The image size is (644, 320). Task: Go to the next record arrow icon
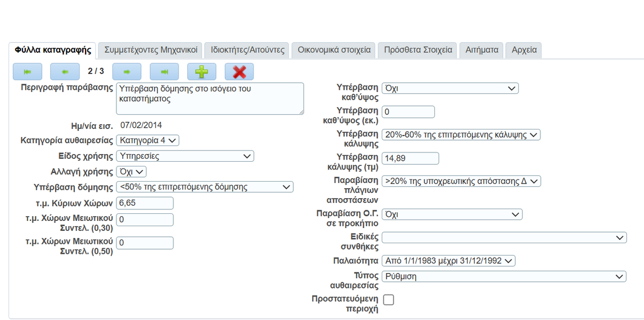[x=127, y=72]
